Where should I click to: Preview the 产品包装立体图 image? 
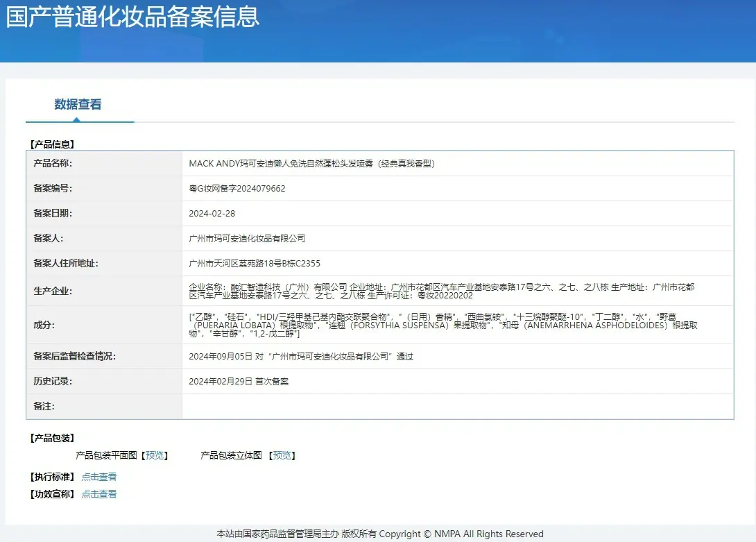(282, 456)
